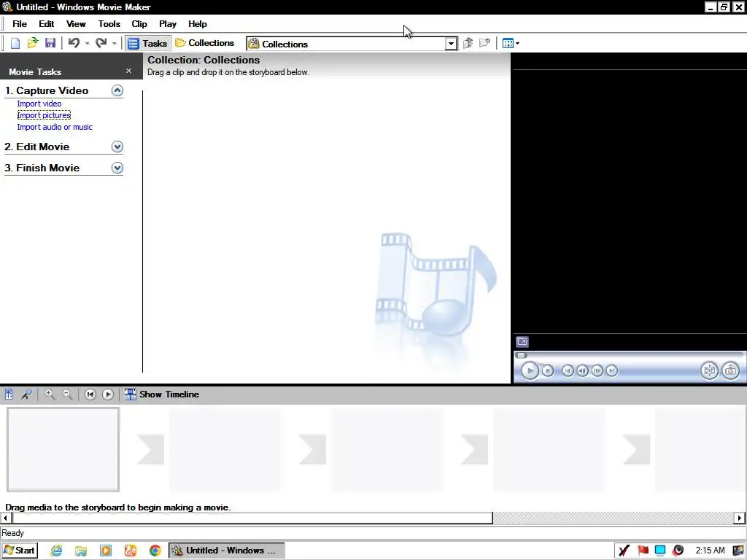Screen dimensions: 747x560
Task: Open the taskbar file explorer icon
Action: point(81,551)
